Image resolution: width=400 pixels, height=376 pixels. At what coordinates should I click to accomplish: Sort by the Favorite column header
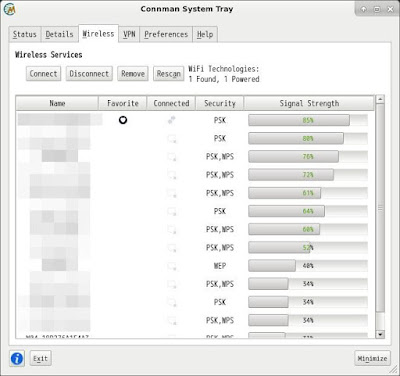(x=123, y=103)
